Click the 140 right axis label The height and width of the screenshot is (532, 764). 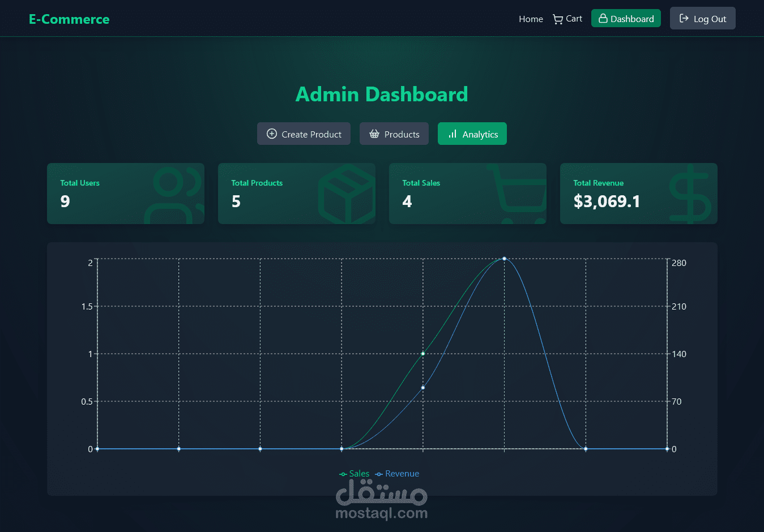(x=679, y=354)
